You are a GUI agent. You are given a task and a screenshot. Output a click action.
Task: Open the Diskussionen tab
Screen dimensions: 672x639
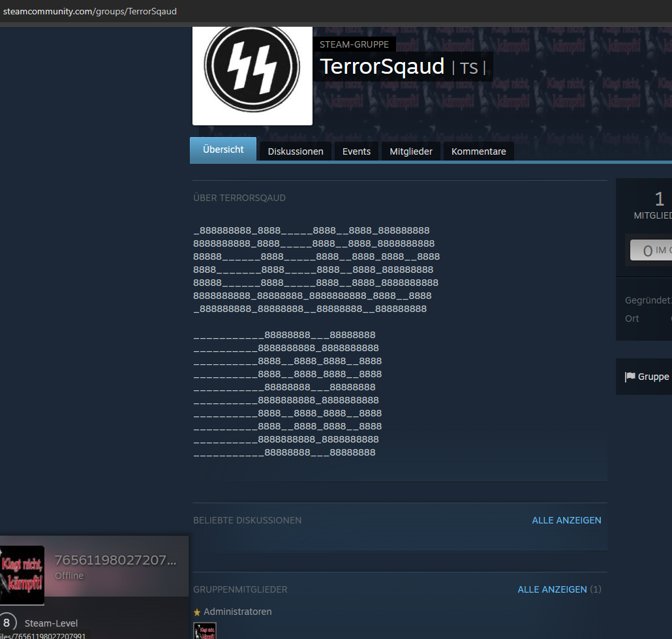click(296, 151)
